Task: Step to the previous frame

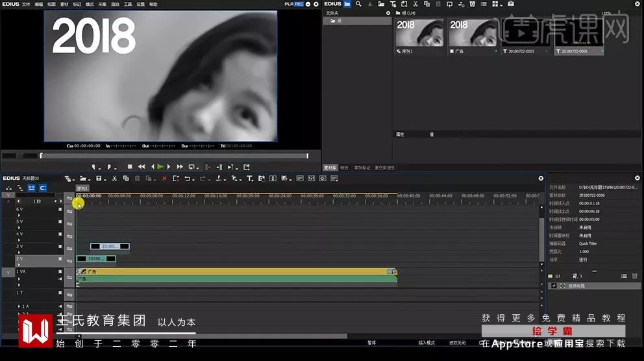Action: [x=153, y=167]
